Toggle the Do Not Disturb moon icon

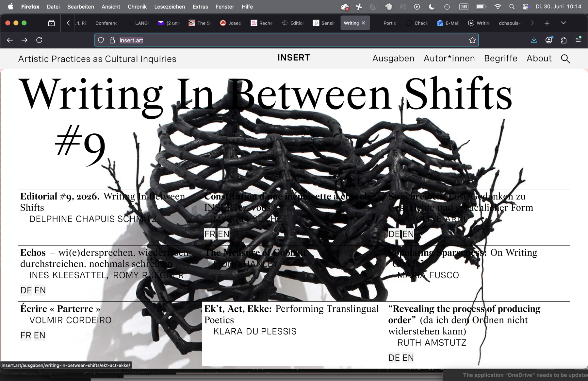click(432, 7)
